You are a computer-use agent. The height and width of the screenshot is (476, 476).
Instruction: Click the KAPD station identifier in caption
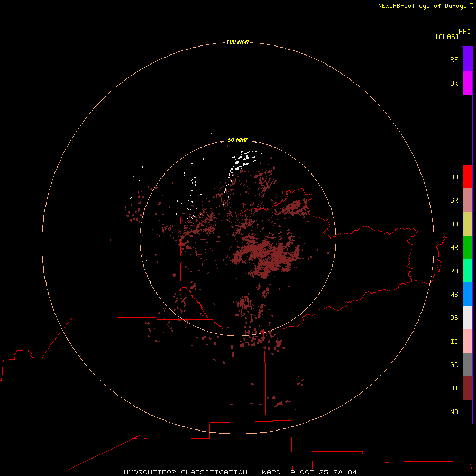271,472
